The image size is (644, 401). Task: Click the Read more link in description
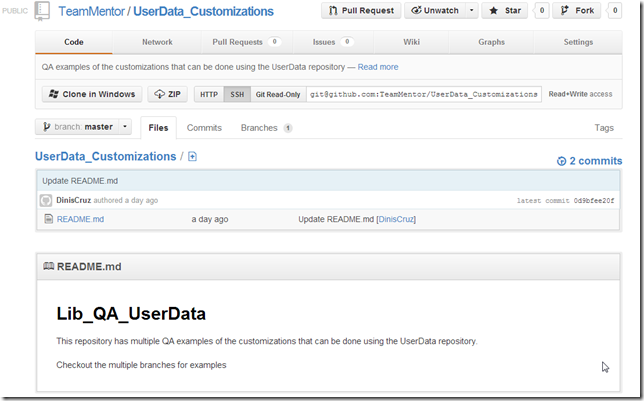coord(377,67)
